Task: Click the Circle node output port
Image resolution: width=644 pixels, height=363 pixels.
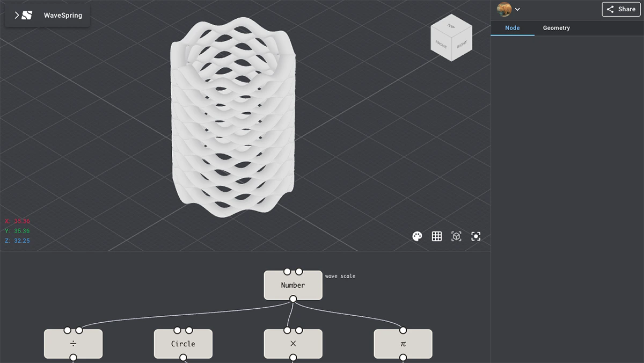Action: click(x=183, y=358)
